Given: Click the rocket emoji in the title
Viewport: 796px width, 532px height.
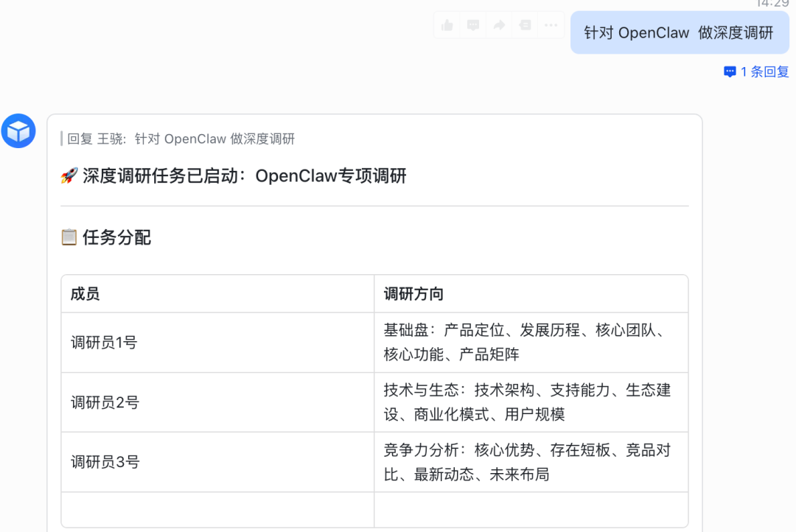Looking at the screenshot, I should click(69, 177).
